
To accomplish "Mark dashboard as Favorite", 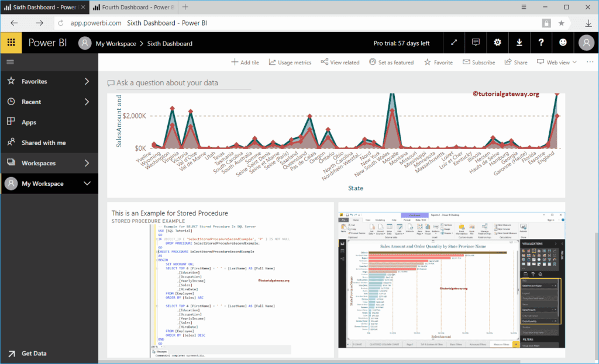I will point(438,62).
